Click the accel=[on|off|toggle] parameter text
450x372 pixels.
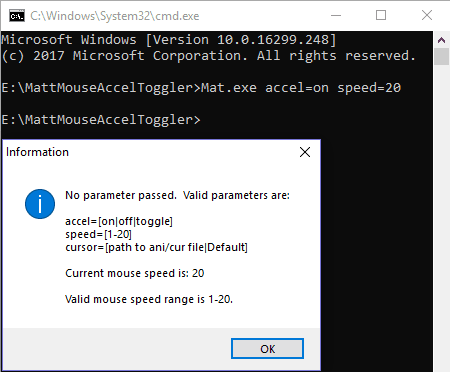point(119,221)
